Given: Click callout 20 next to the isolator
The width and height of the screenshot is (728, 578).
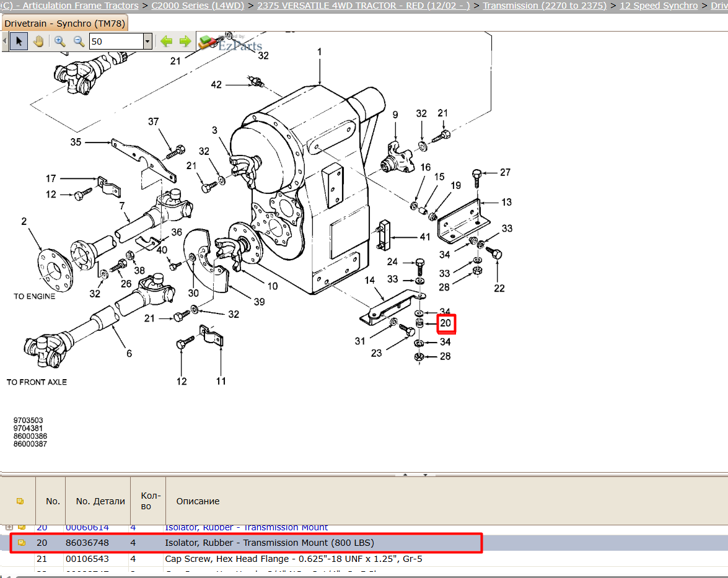Looking at the screenshot, I should (x=445, y=323).
